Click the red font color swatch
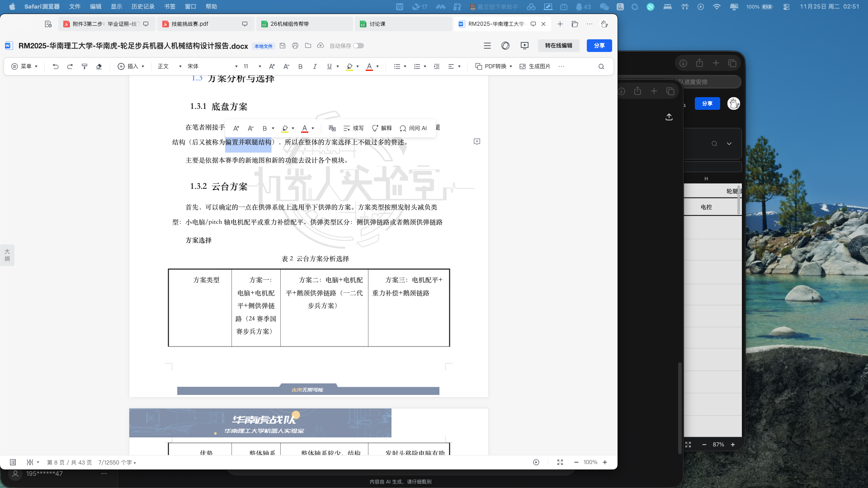Image resolution: width=868 pixels, height=488 pixels. (x=369, y=66)
